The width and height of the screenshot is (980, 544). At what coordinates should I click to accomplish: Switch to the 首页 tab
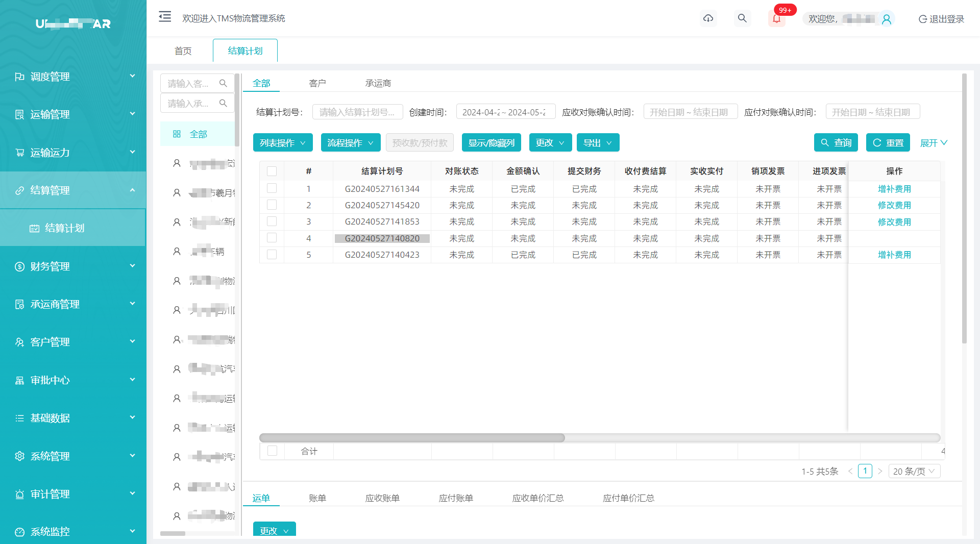[x=183, y=51]
